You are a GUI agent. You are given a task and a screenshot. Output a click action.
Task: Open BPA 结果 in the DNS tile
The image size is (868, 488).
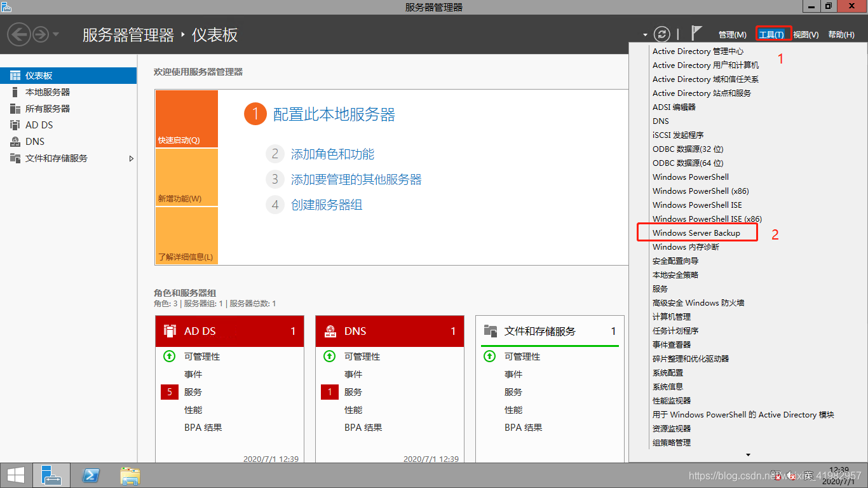pyautogui.click(x=363, y=428)
